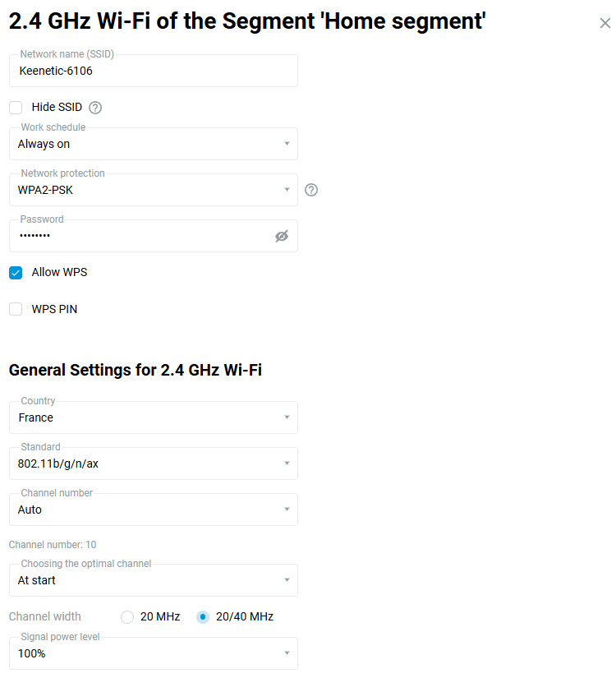
Task: Click the Work schedule dropdown arrow
Action: (x=287, y=145)
